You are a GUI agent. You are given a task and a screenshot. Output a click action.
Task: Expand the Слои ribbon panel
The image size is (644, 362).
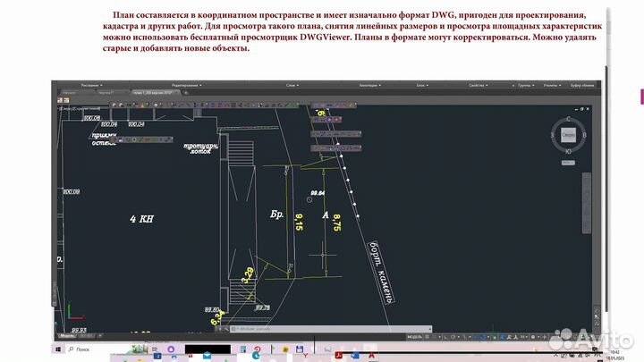point(292,86)
